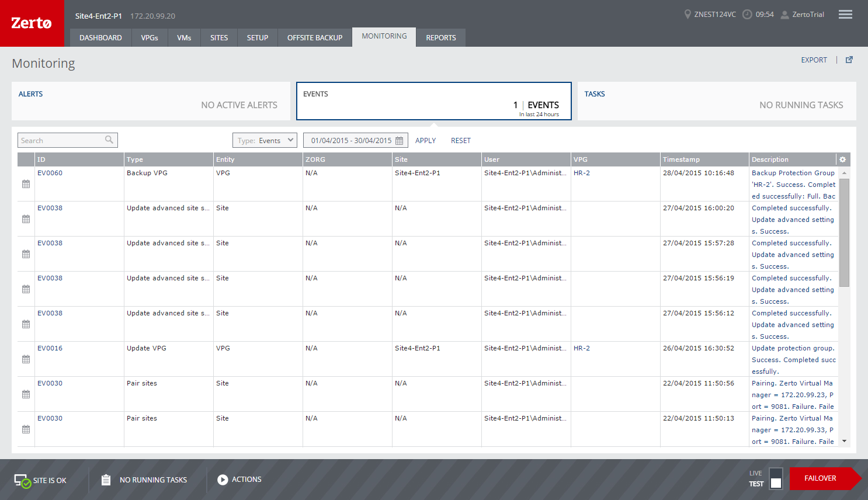
Task: Click row icon for event at 27/04/2015 15:57:28
Action: tap(26, 254)
